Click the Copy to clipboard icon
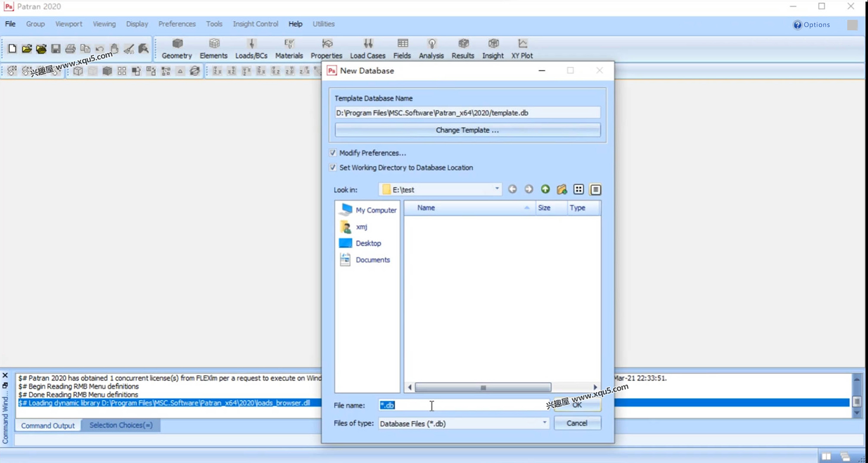868x463 pixels. [85, 48]
